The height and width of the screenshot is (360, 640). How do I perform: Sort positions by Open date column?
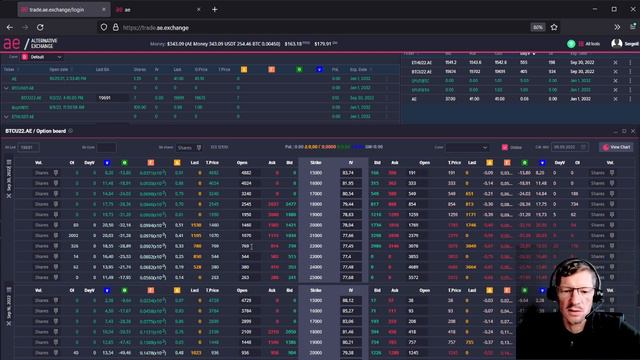pyautogui.click(x=59, y=69)
